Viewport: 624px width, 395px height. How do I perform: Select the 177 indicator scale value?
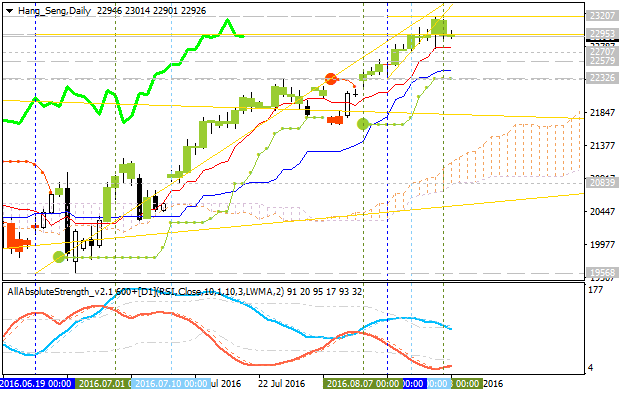(595, 290)
